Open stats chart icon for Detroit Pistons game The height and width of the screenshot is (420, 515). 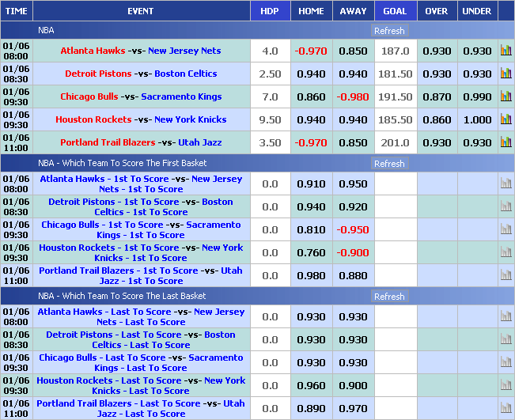coord(506,74)
